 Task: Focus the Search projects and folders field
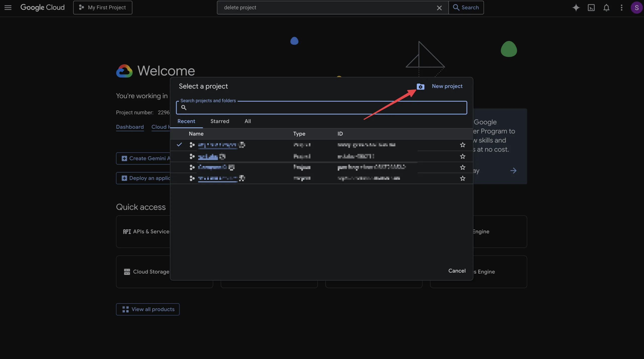tap(321, 108)
